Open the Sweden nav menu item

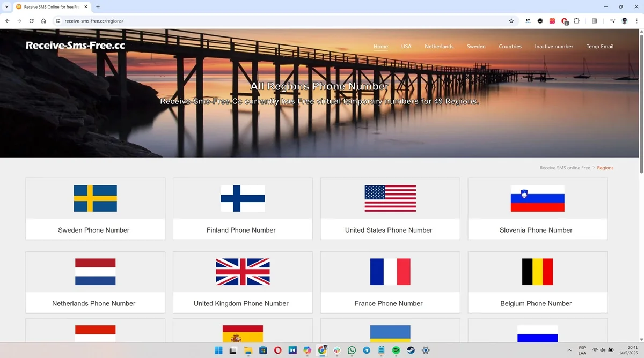tap(476, 47)
